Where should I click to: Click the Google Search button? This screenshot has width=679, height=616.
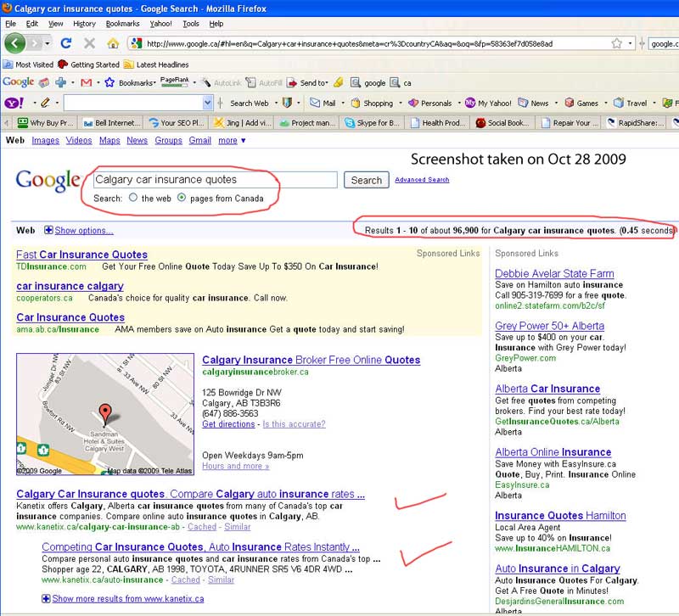pyautogui.click(x=367, y=180)
